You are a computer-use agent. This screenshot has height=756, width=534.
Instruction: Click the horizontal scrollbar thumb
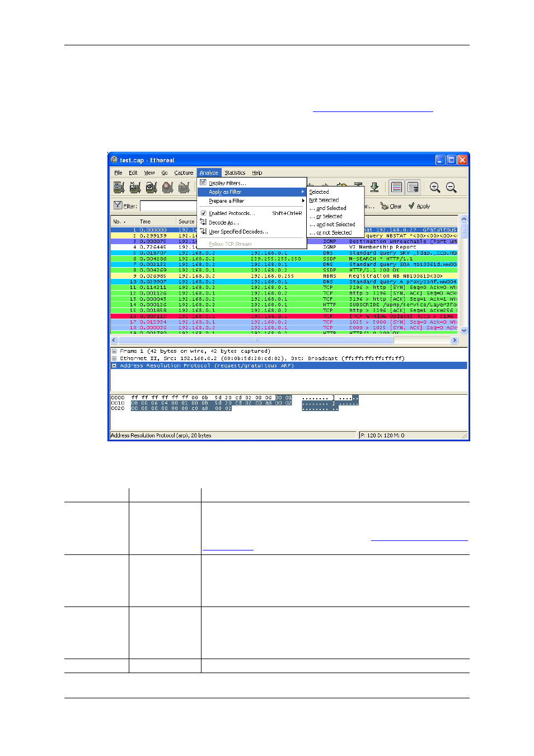256,340
